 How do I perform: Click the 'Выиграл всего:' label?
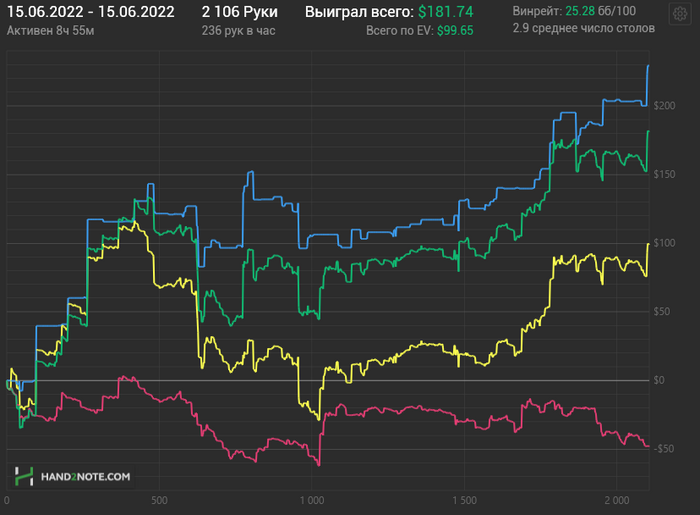(x=359, y=12)
